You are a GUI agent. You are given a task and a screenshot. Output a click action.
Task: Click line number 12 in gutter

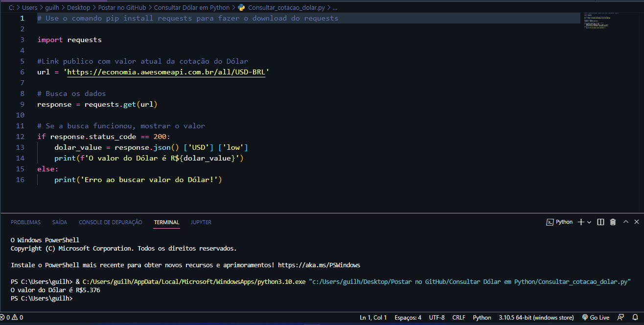pyautogui.click(x=20, y=137)
